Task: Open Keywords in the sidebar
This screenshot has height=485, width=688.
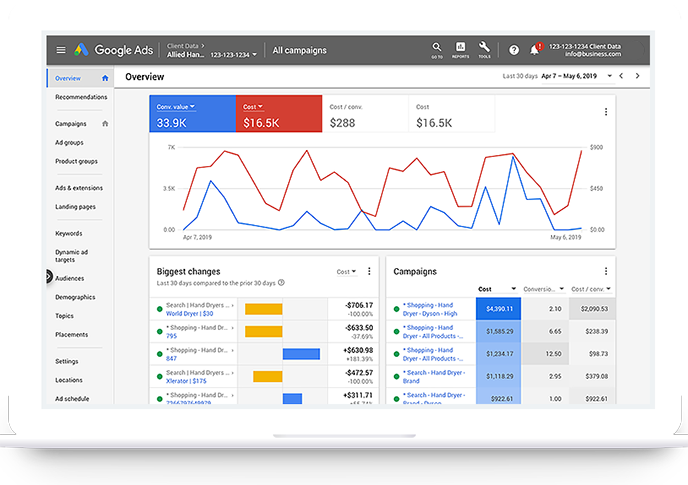Action: pyautogui.click(x=69, y=234)
